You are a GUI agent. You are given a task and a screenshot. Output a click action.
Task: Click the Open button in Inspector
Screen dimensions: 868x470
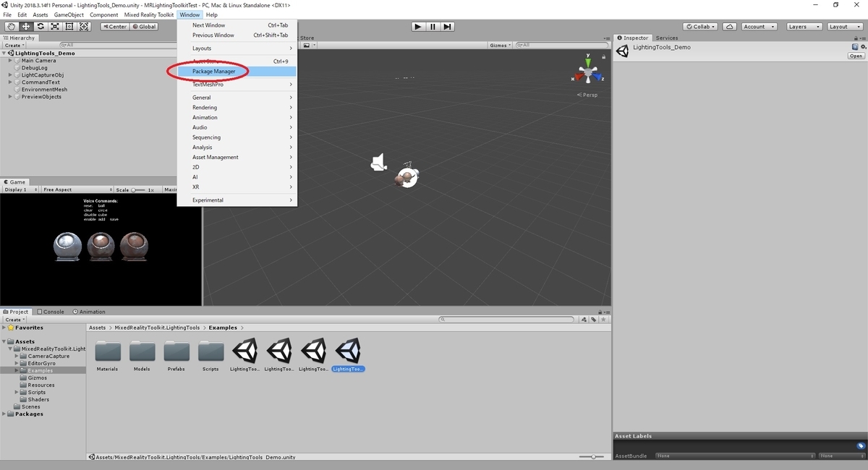click(856, 56)
